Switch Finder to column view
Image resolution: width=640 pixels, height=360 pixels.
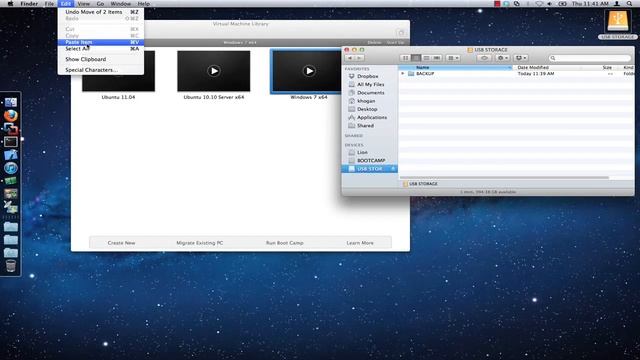(x=426, y=58)
